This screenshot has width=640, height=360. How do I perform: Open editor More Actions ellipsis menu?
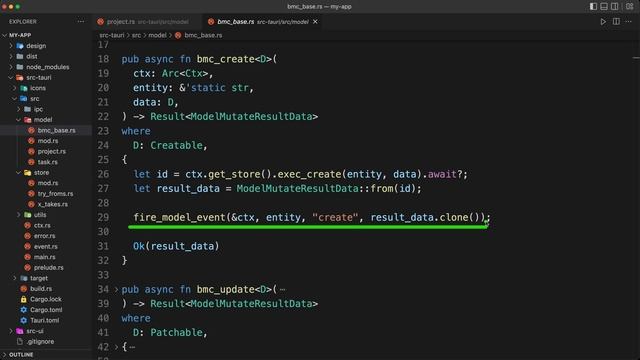pos(629,22)
